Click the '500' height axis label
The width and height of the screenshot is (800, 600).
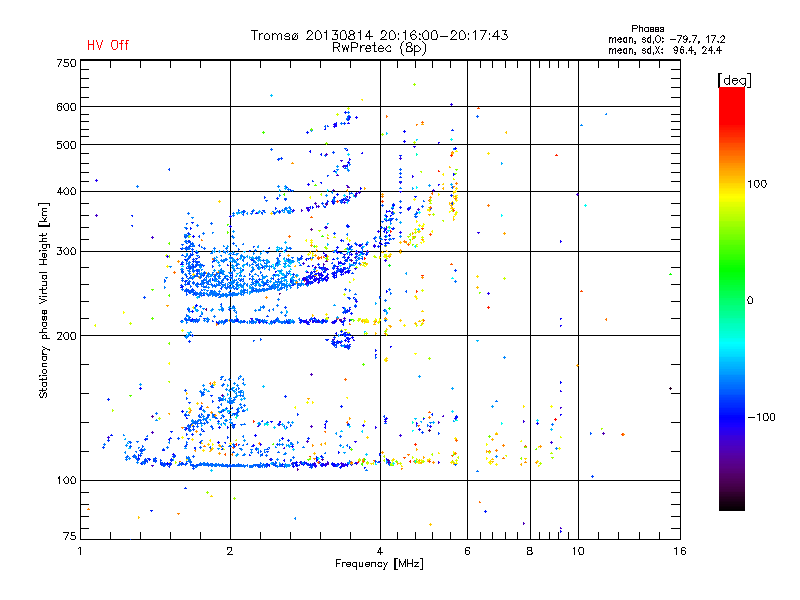(66, 145)
